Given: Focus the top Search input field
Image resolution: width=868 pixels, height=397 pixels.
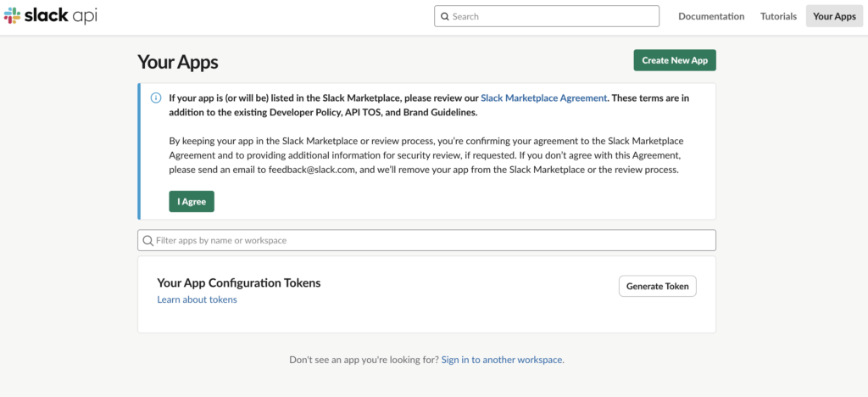Looking at the screenshot, I should (x=547, y=17).
